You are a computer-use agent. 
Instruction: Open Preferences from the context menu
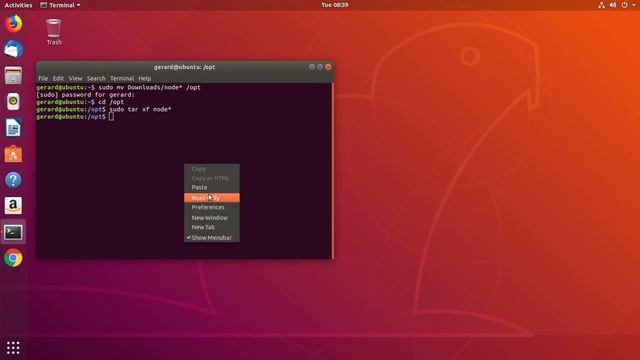tap(212, 207)
